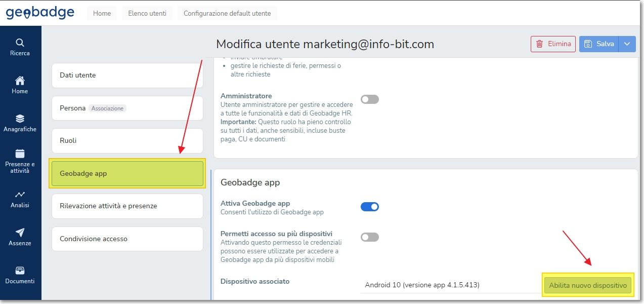The image size is (644, 304).
Task: Click the Android 10 device field
Action: point(452,285)
